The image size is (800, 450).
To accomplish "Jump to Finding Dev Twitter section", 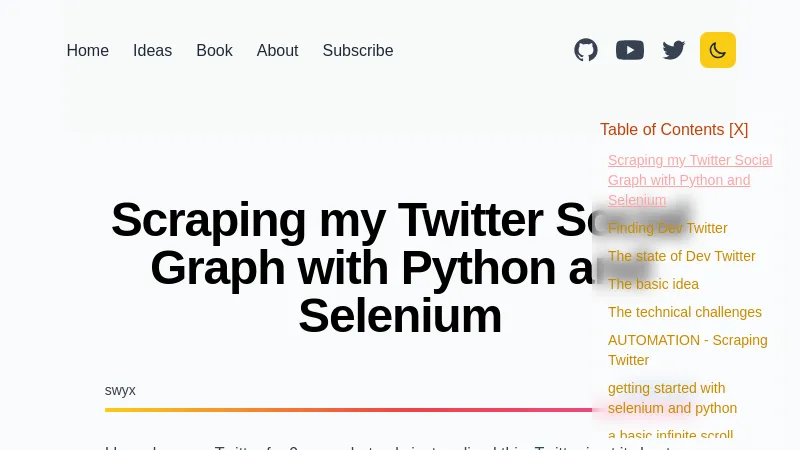I will [668, 228].
